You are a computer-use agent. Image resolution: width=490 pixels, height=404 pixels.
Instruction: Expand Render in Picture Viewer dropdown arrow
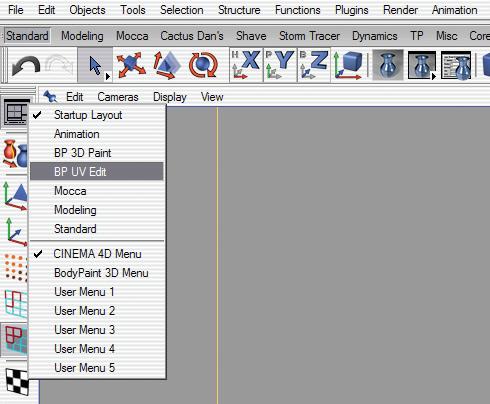(x=434, y=77)
